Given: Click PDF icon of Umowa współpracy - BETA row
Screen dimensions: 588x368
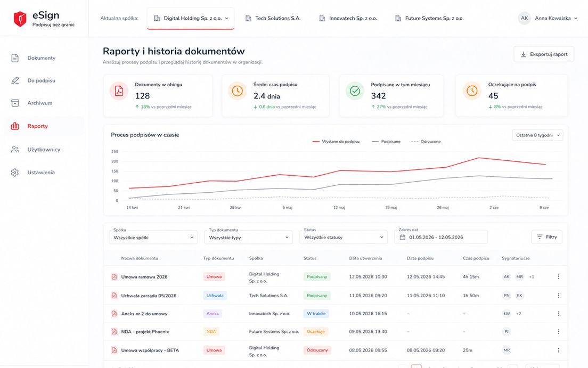Looking at the screenshot, I should coord(114,350).
